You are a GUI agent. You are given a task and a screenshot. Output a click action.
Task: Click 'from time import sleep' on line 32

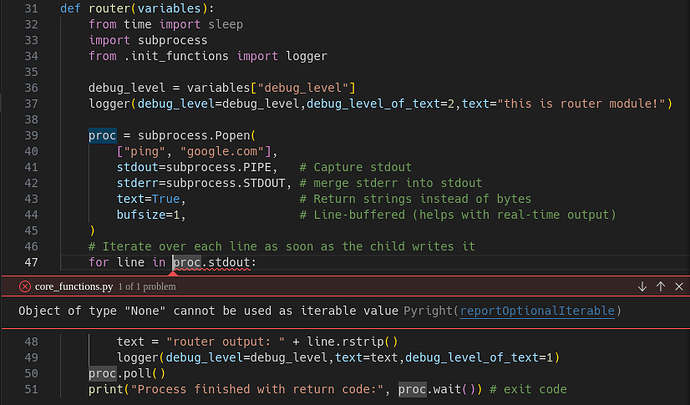(x=165, y=24)
